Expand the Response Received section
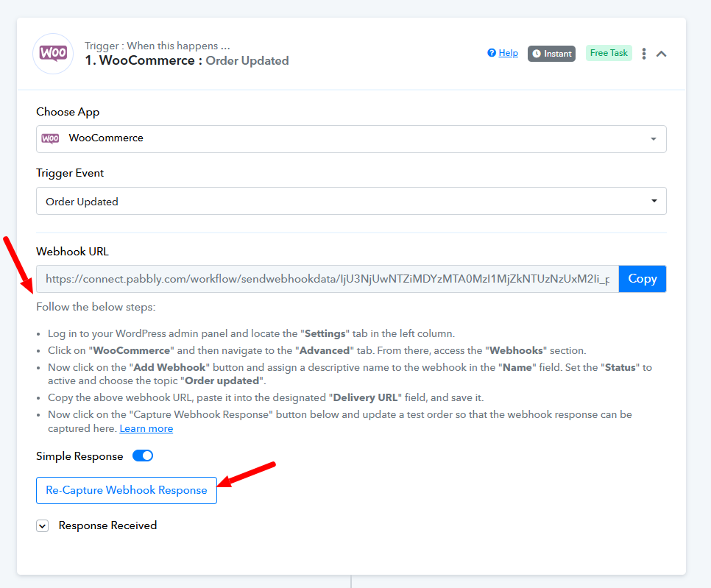Screen dimensions: 711x588 click(43, 526)
